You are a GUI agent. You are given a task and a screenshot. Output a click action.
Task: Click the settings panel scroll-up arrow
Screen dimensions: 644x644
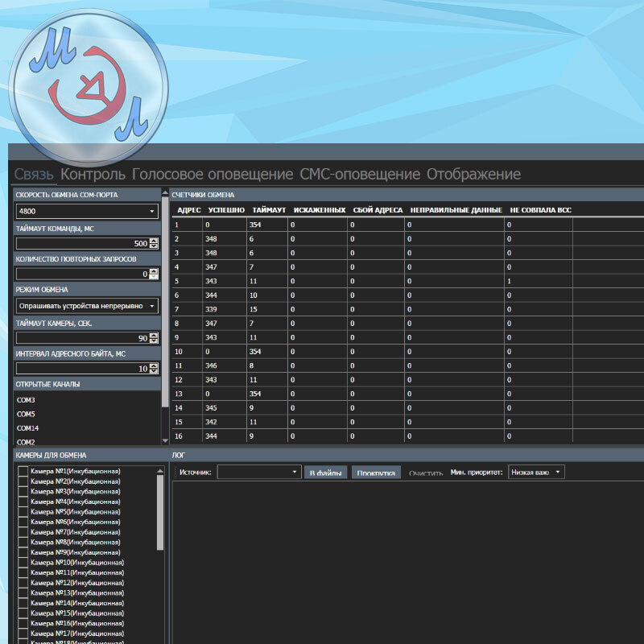pyautogui.click(x=165, y=192)
